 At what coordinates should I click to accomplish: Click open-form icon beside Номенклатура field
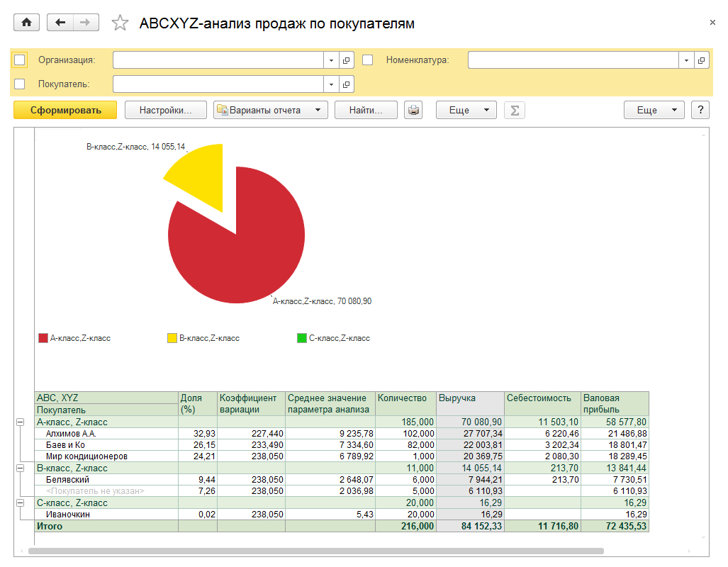tap(701, 60)
